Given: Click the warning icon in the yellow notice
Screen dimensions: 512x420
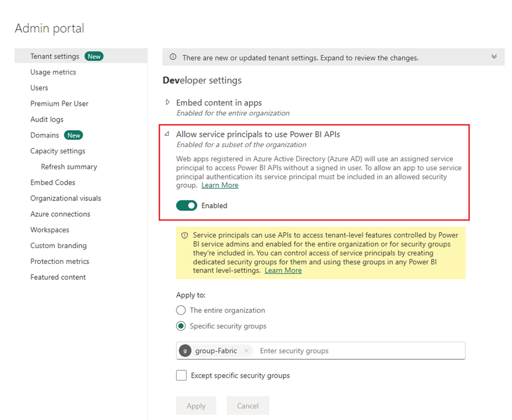Looking at the screenshot, I should click(x=185, y=235).
